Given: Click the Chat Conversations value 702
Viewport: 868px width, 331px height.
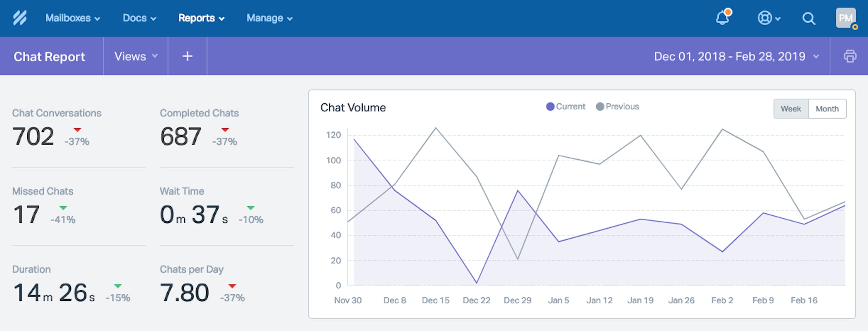Looking at the screenshot, I should point(33,136).
